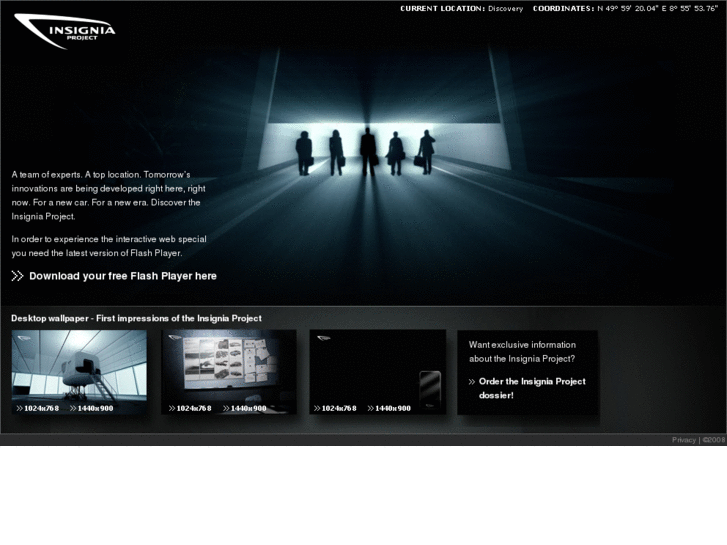Download sketch board wallpaper in 1440x900
Screen dimensions: 727x545
[x=244, y=408]
